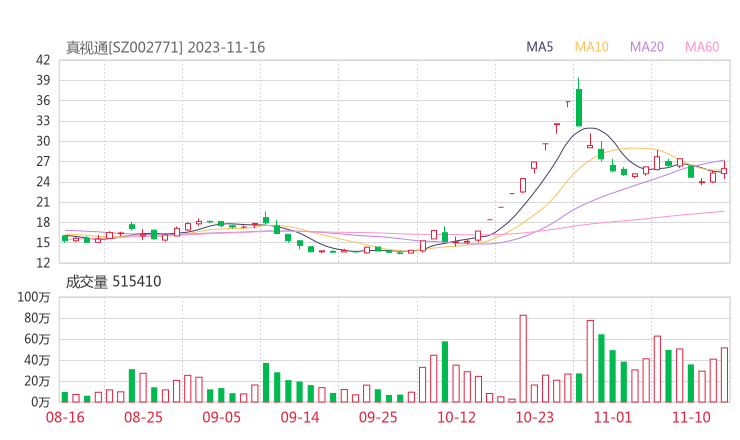Click the 11-01 date axis label
The width and height of the screenshot is (740, 440).
point(613,417)
